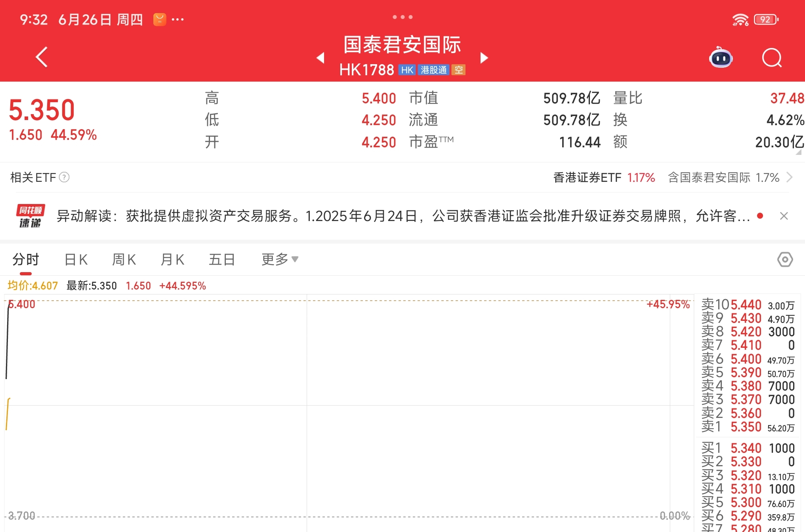Click the 相关ETF help question mark
Screen dimensions: 805x532
point(64,177)
